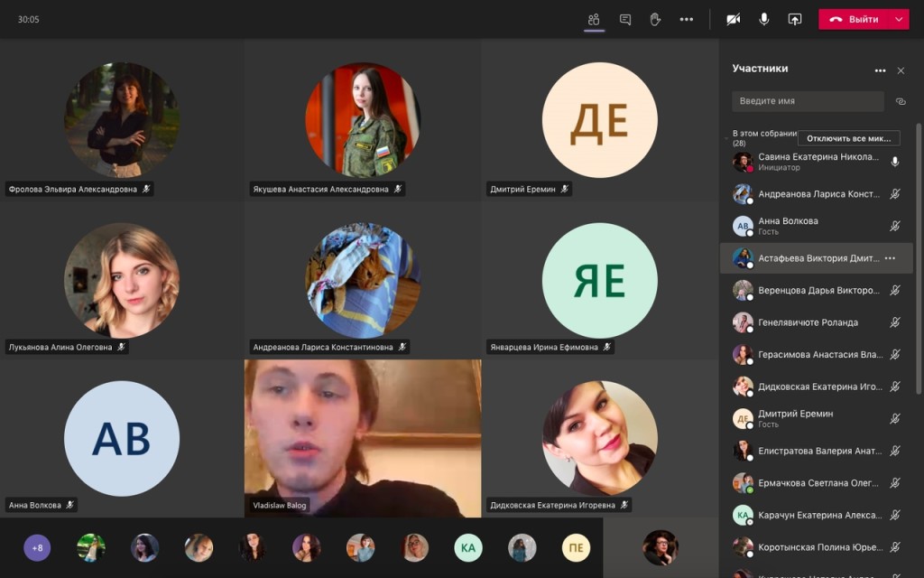This screenshot has width=924, height=578.
Task: Open dropdown arrow next to Выйти
Action: coord(899,20)
